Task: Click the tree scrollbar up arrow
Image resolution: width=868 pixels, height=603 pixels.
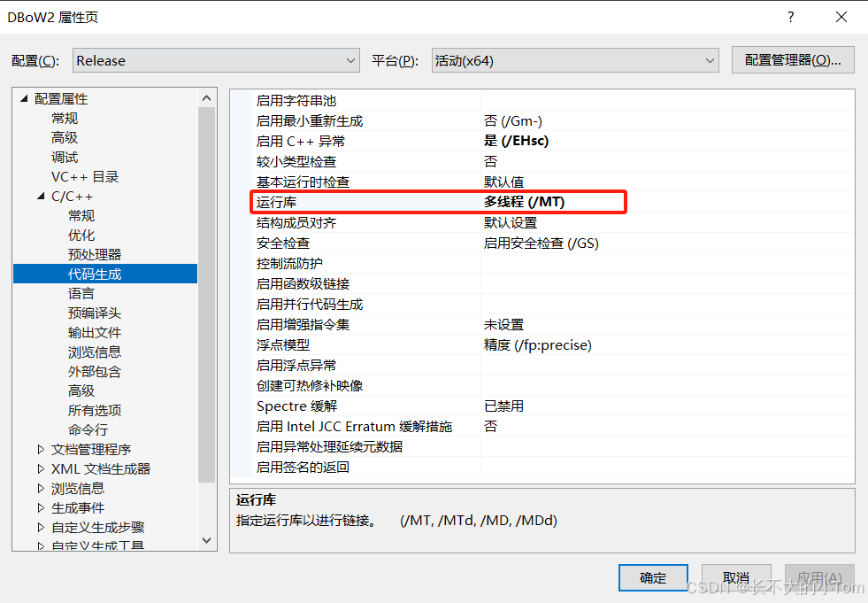Action: 206,98
